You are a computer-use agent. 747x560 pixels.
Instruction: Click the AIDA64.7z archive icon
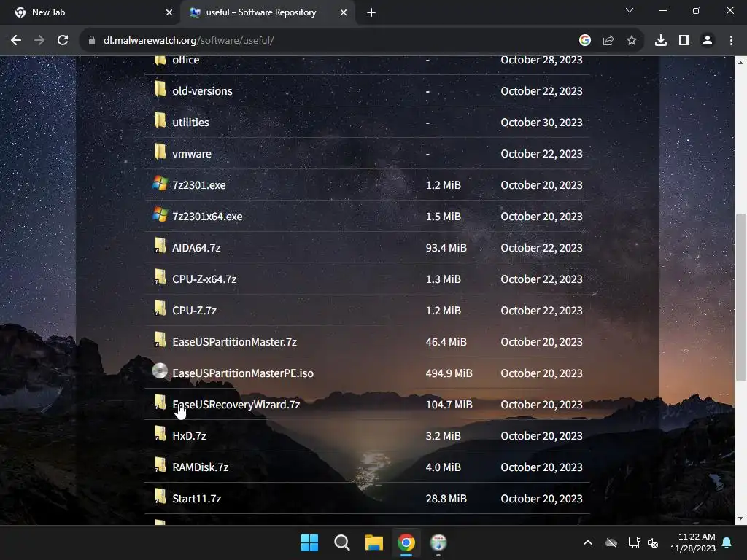point(160,246)
